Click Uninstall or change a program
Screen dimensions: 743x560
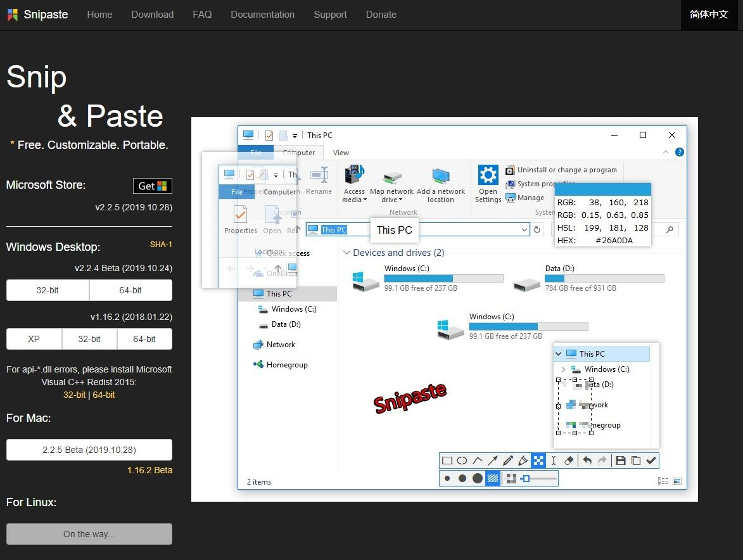[561, 170]
